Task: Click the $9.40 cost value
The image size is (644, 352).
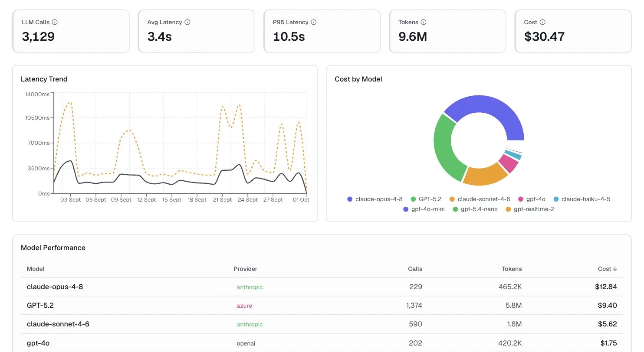Action: coord(607,305)
